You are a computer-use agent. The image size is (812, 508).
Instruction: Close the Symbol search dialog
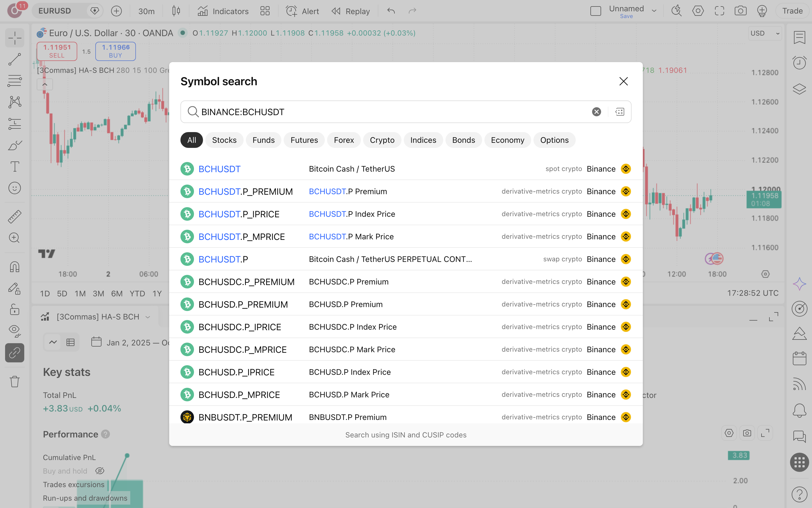[x=623, y=81]
